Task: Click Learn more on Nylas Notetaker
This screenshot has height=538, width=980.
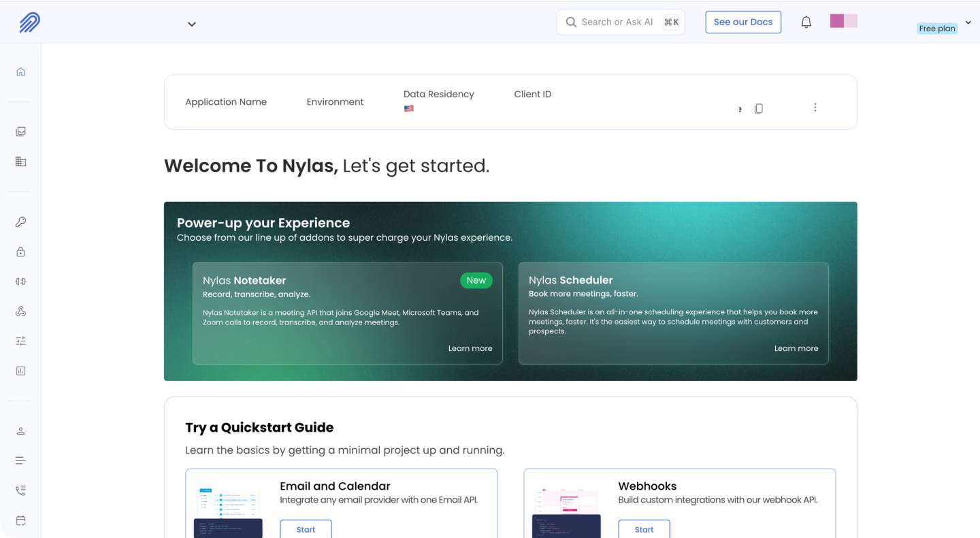Action: (x=470, y=348)
